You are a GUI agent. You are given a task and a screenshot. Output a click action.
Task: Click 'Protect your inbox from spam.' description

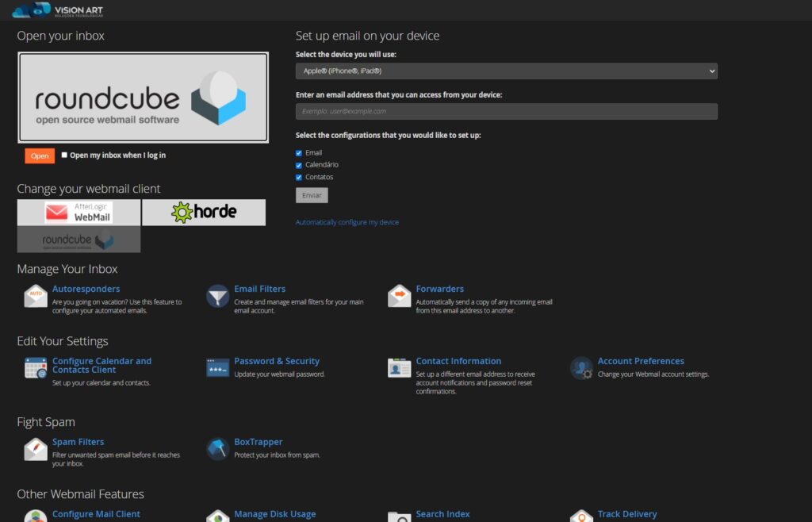click(277, 455)
